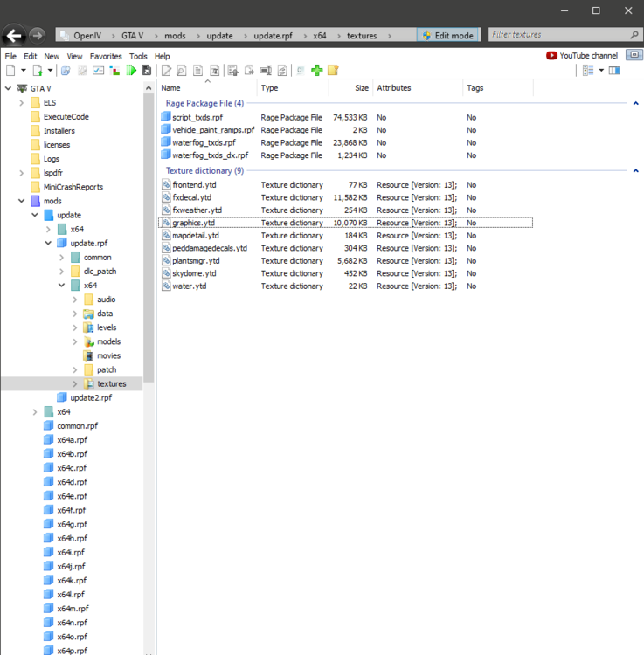Expand the dlc_patch tree node
644x655 pixels.
61,272
